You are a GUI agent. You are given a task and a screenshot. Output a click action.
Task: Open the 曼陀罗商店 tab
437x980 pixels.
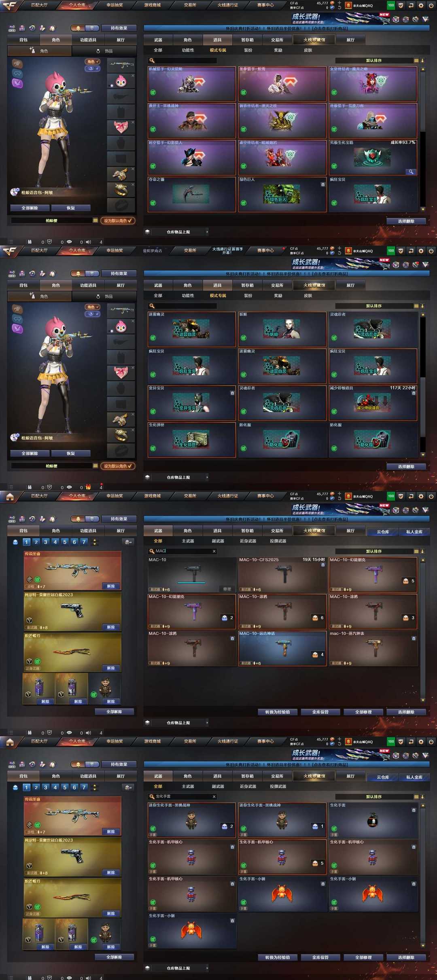[152, 251]
